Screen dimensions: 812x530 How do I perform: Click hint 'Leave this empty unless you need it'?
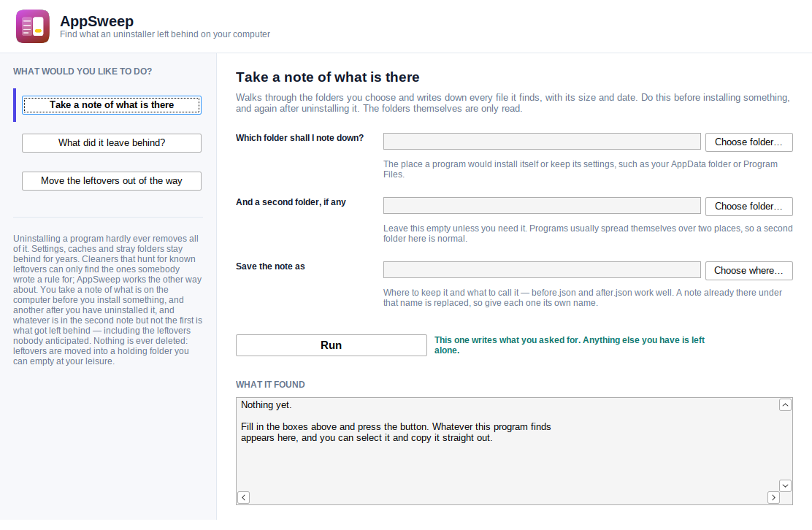588,234
